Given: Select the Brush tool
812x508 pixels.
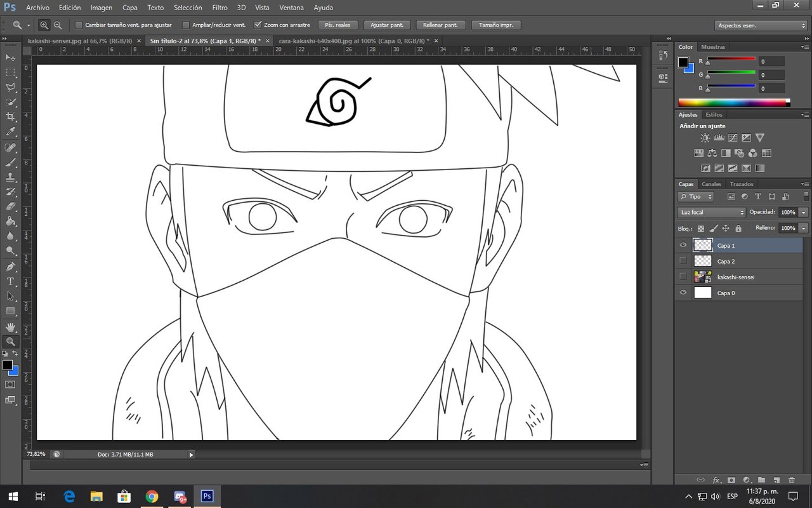Looking at the screenshot, I should tap(11, 162).
